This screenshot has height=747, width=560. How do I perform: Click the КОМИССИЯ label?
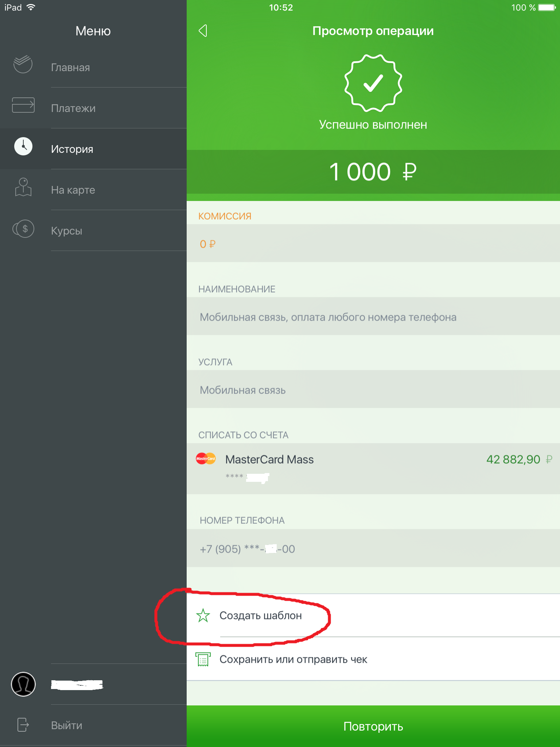(225, 216)
